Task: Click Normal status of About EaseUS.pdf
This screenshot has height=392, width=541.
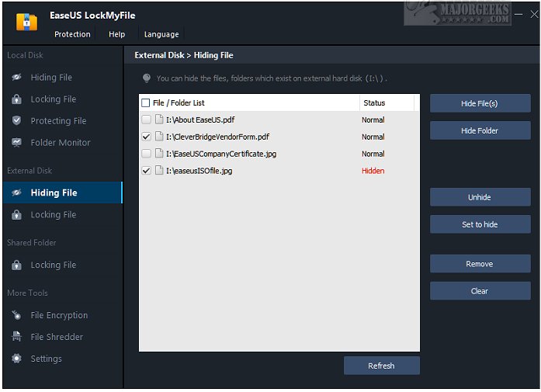Action: 373,120
